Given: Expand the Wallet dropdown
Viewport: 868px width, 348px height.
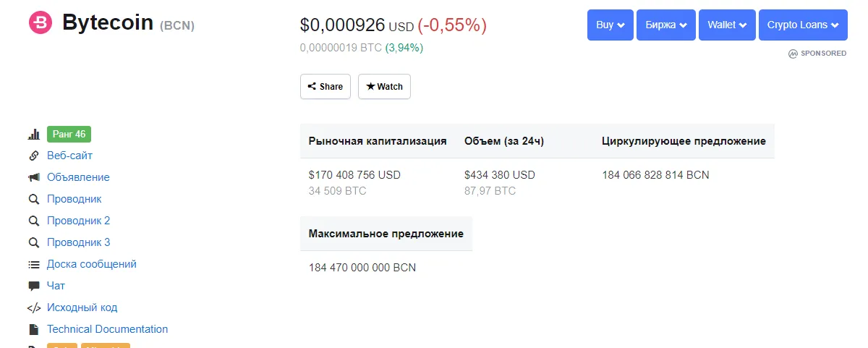Looking at the screenshot, I should tap(727, 25).
